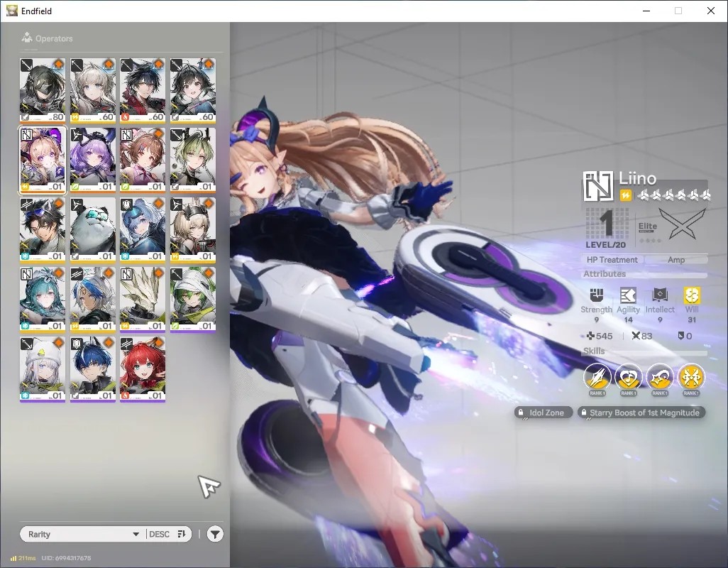Click the first skill icon under Skills
Image resolution: width=728 pixels, height=568 pixels.
(x=597, y=376)
